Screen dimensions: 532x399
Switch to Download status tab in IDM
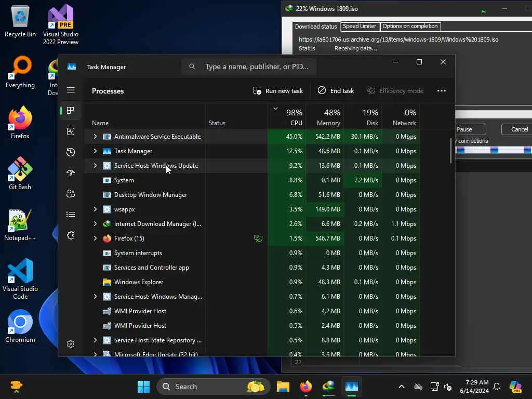point(315,26)
